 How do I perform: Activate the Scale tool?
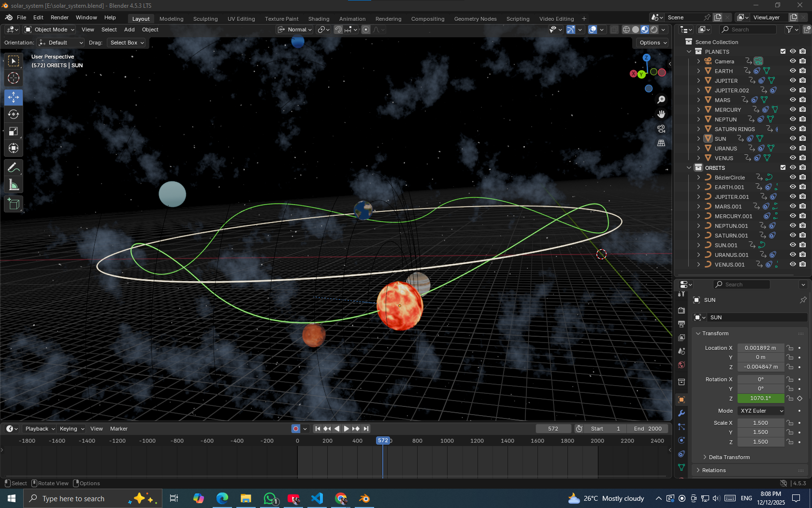(13, 131)
